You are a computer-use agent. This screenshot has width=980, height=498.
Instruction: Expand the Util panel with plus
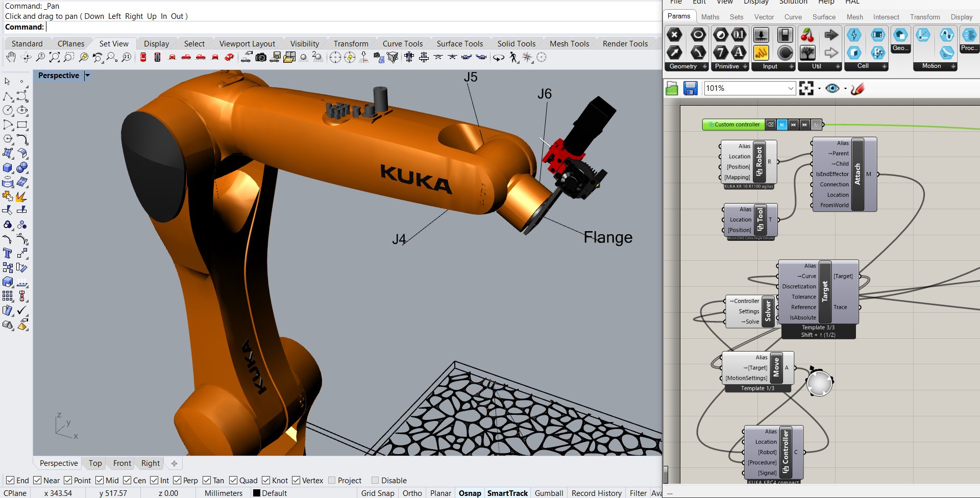[x=838, y=67]
